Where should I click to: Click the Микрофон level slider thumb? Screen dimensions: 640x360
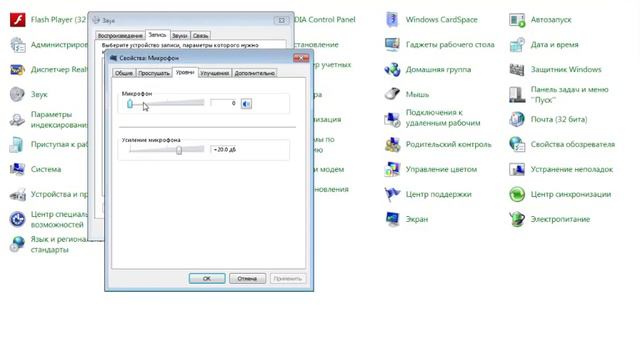point(130,104)
